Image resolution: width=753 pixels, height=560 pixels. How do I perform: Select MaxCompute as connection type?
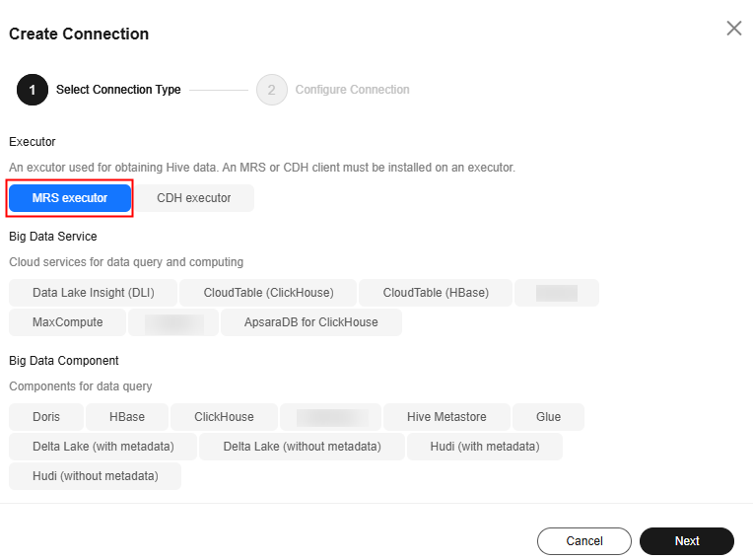pyautogui.click(x=68, y=322)
